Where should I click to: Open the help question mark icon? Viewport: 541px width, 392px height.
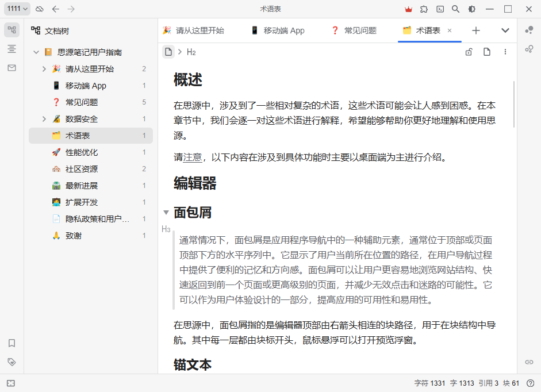(531, 383)
